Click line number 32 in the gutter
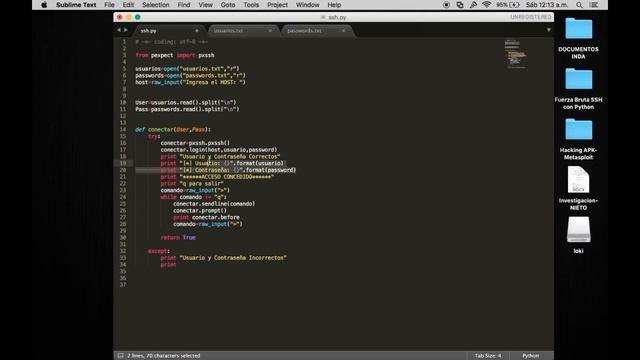The width and height of the screenshot is (640, 360). pyautogui.click(x=123, y=251)
